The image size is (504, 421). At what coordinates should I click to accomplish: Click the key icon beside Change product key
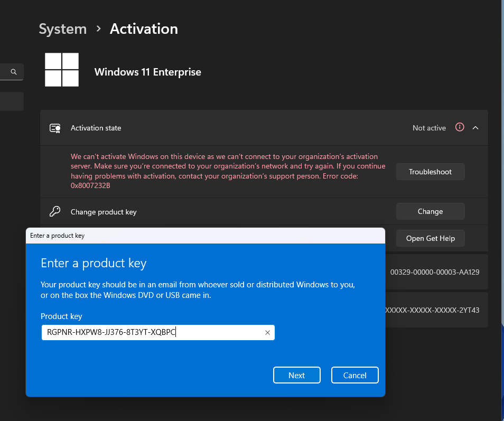tap(55, 211)
